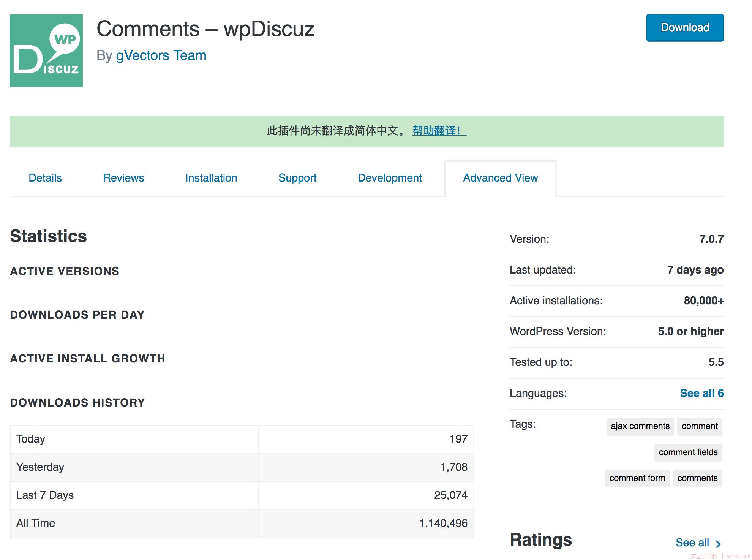Screen dimensions: 752x560
Task: Click the value 1,140,496 downloads
Action: click(443, 524)
